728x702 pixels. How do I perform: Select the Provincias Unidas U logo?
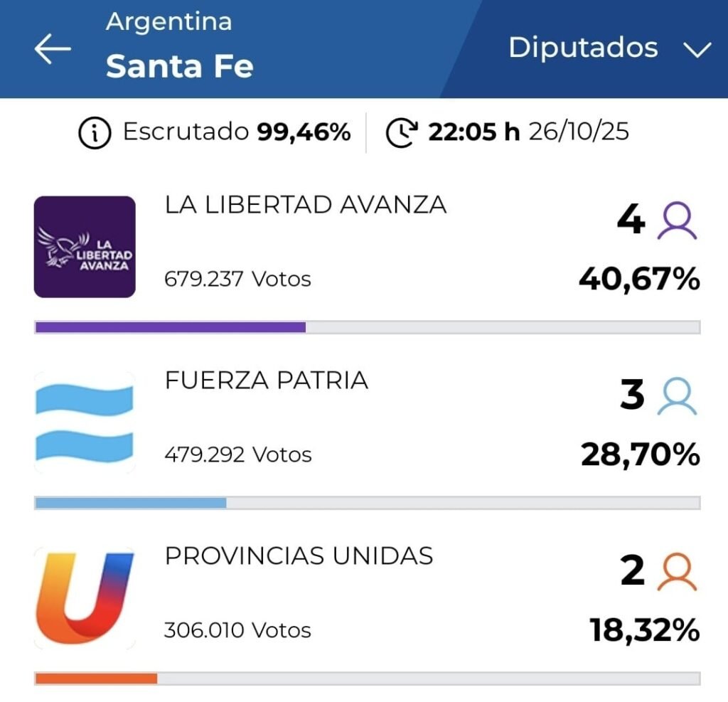pyautogui.click(x=85, y=598)
